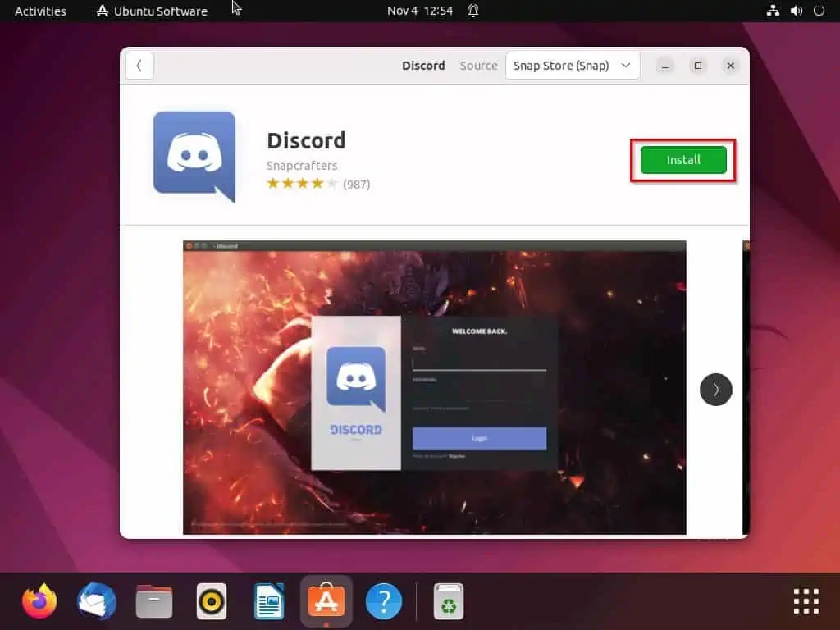
Task: Click the notification bell icon
Action: (473, 11)
